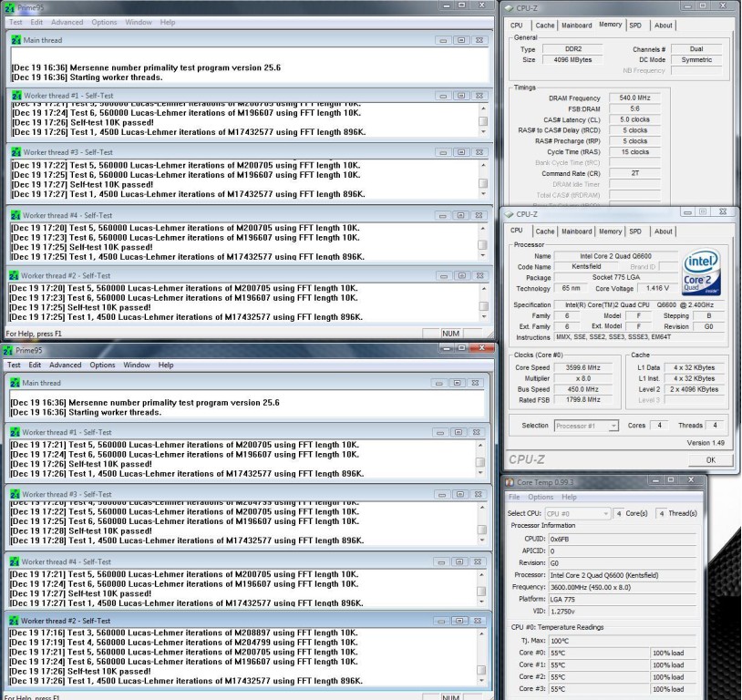
Task: Select the SPD tab in the CPU-Z memory window
Action: coord(634,26)
